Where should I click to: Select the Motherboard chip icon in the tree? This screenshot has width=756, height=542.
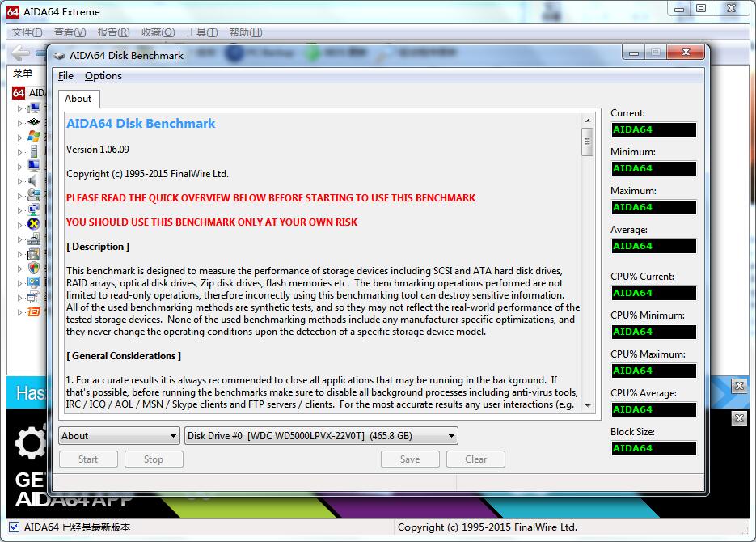33,122
